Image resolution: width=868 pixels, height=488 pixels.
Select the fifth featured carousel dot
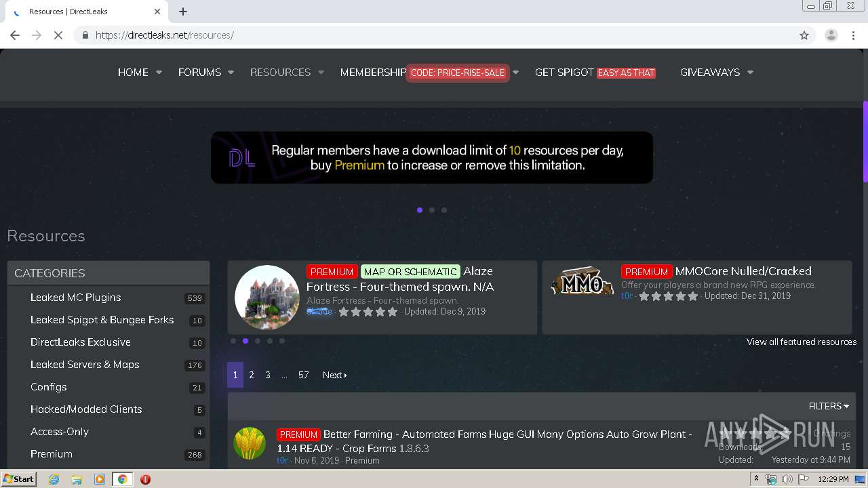point(282,341)
